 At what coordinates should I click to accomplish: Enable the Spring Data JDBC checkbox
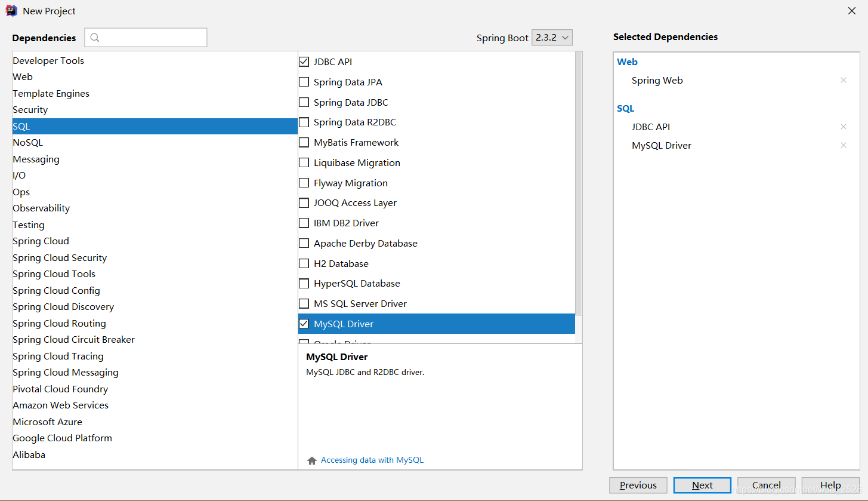[304, 102]
